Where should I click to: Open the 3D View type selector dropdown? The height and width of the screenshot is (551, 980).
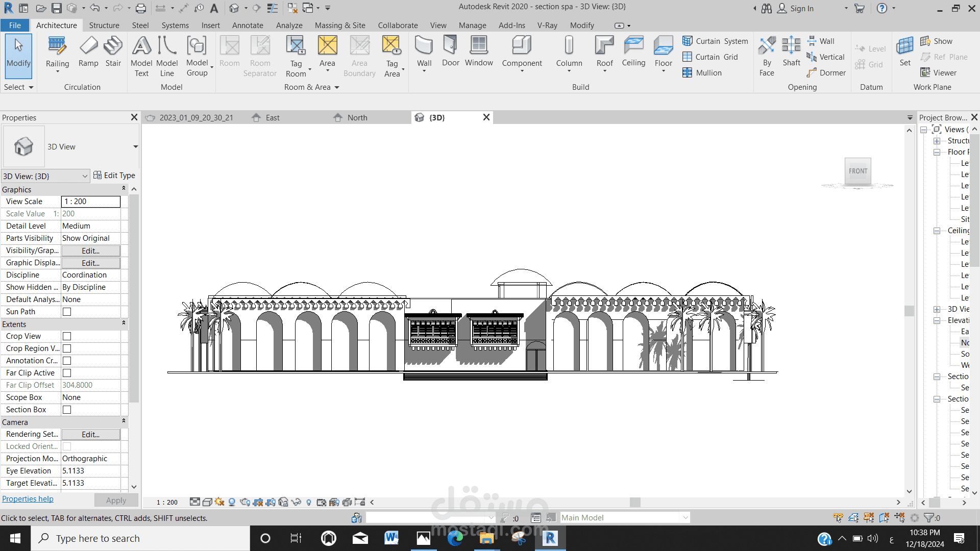click(x=135, y=147)
